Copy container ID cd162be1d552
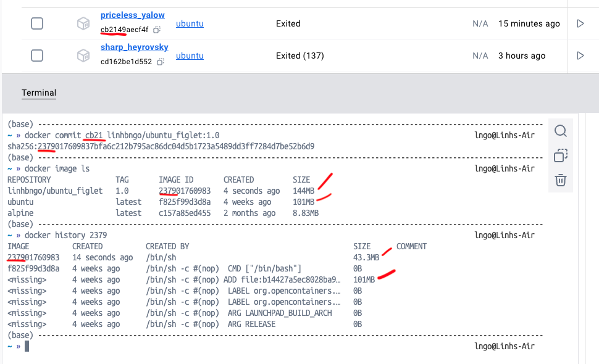This screenshot has height=364, width=599. [x=160, y=62]
